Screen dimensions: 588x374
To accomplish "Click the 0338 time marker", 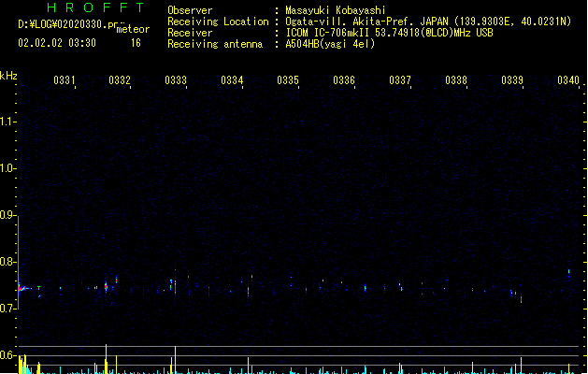I will point(456,80).
